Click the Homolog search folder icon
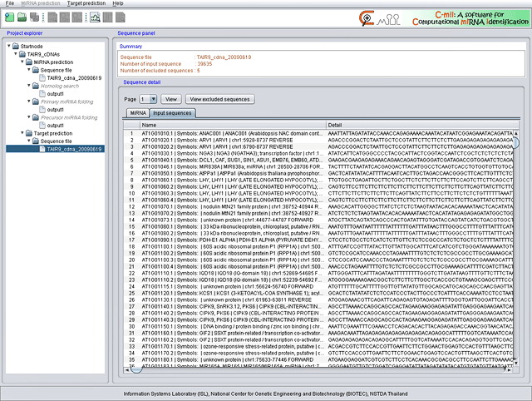 36,86
